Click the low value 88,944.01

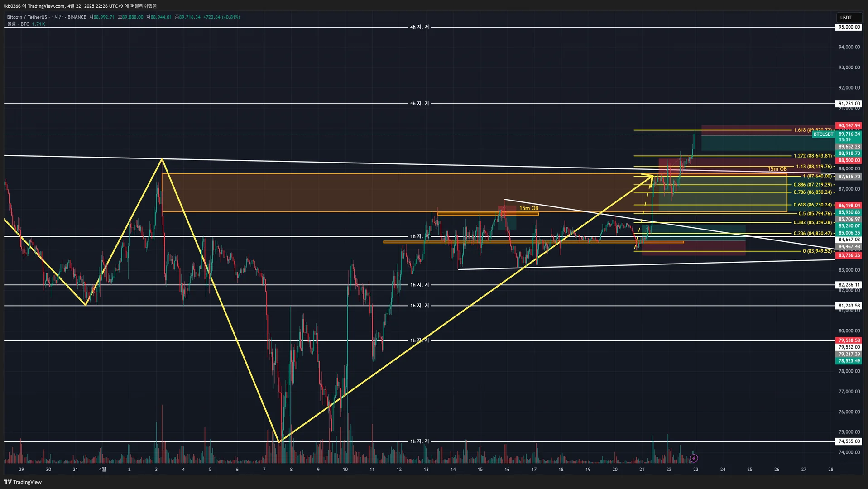click(x=161, y=17)
